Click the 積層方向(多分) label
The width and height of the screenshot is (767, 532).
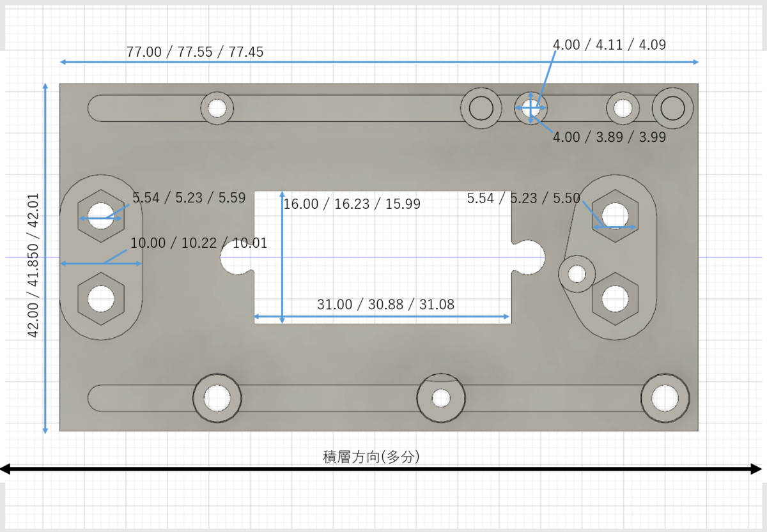point(369,457)
